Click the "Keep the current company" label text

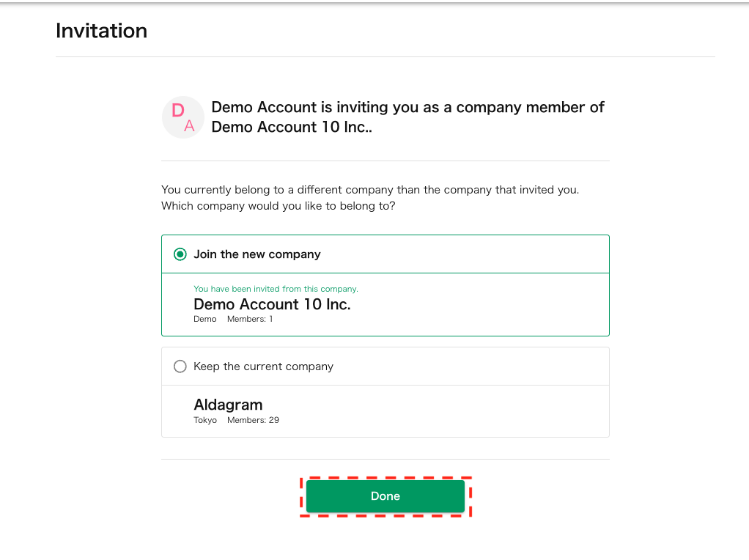point(263,366)
